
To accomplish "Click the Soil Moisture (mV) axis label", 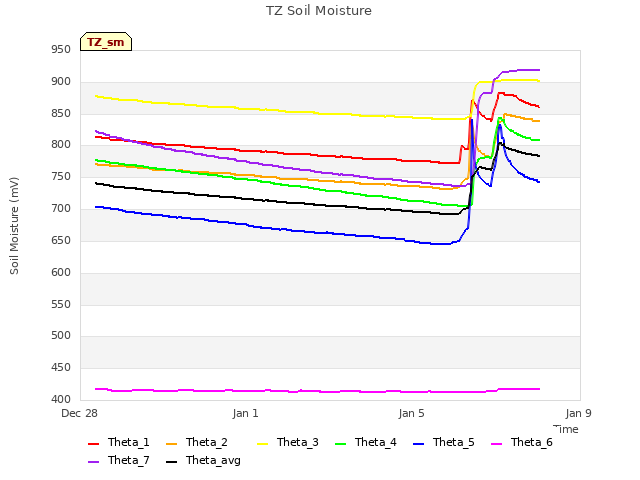I will tap(14, 226).
